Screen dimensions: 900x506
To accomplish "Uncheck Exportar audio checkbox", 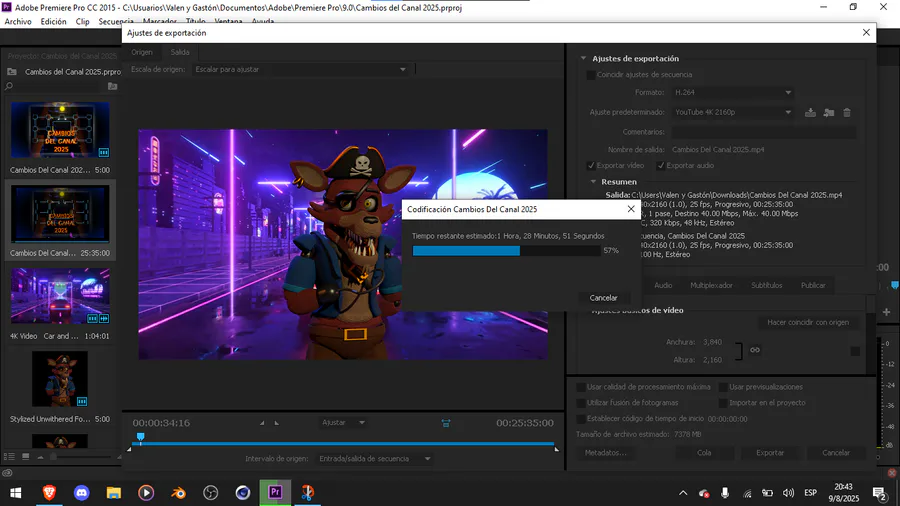I will pos(661,165).
